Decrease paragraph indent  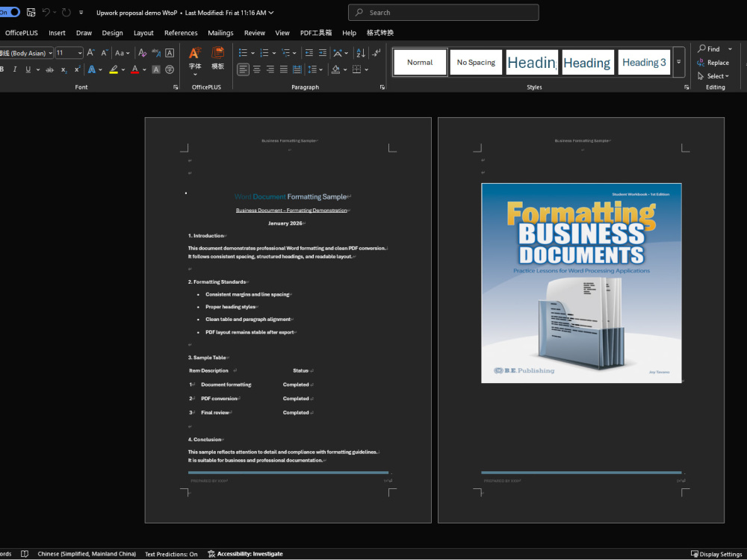tap(309, 53)
